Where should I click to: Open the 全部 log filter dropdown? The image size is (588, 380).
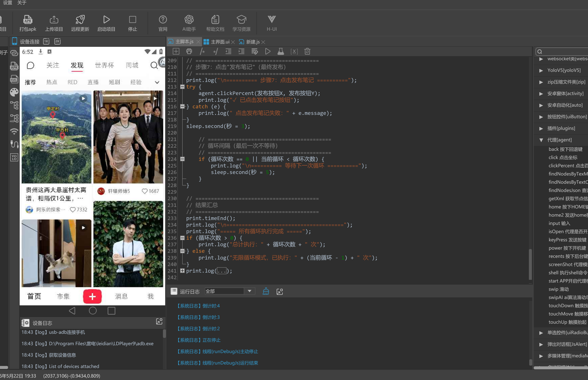[230, 291]
